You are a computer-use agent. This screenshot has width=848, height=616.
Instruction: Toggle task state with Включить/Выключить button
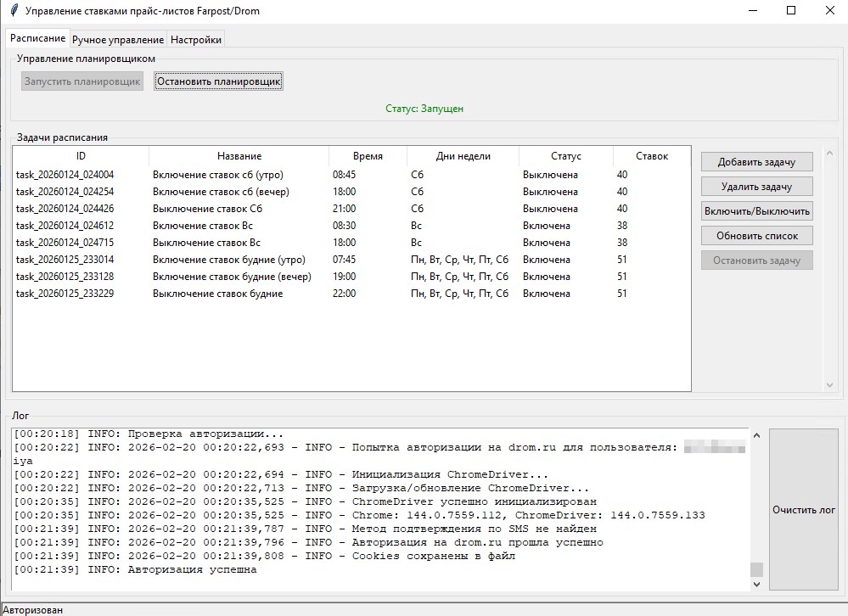pyautogui.click(x=756, y=211)
